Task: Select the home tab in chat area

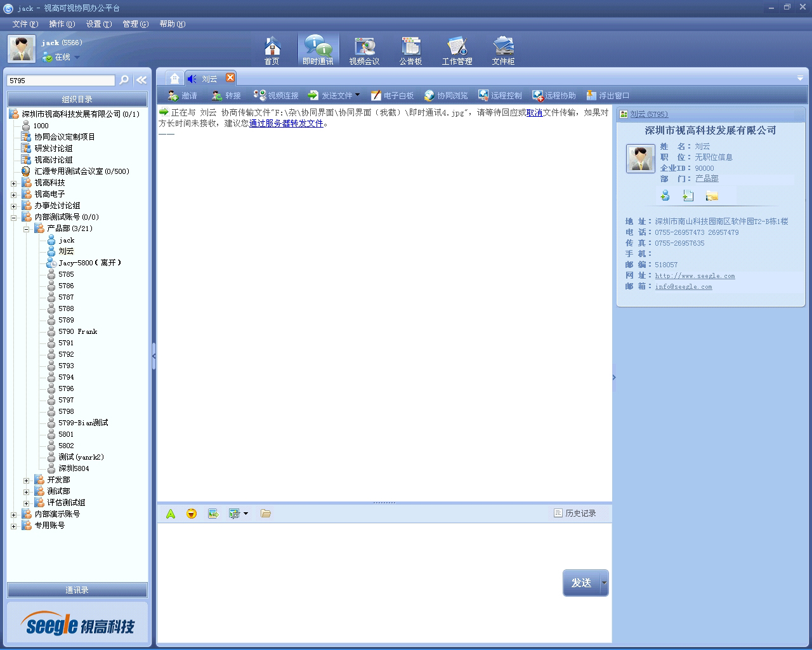Action: tap(174, 78)
